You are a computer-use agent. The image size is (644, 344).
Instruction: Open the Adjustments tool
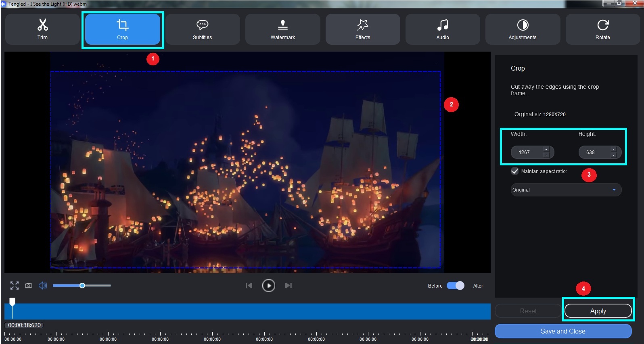coord(523,29)
